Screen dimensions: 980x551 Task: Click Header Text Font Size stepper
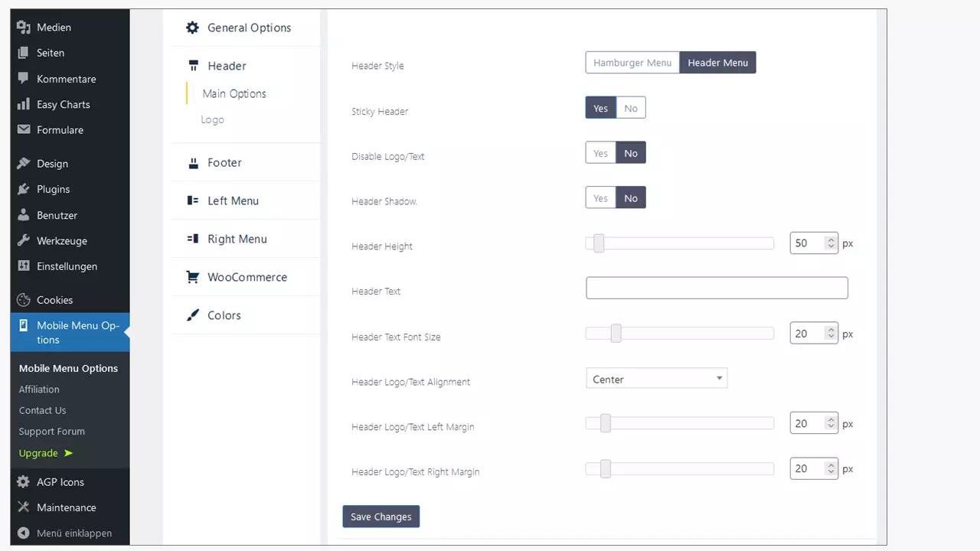831,334
